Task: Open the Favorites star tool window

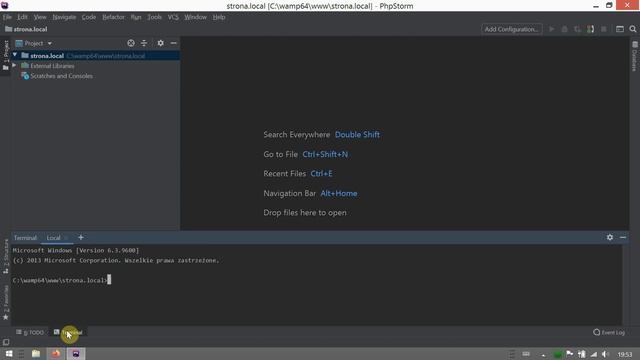Action: click(6, 303)
